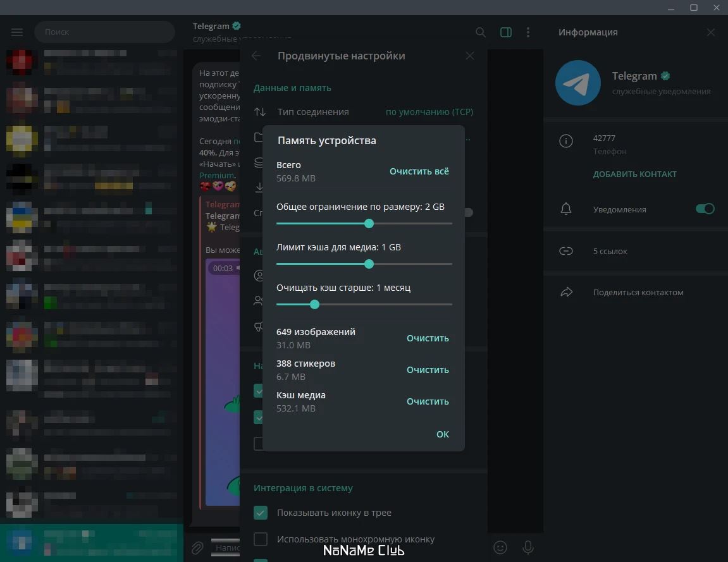
Task: Toggle the Уведомления notifications switch
Action: tap(705, 209)
